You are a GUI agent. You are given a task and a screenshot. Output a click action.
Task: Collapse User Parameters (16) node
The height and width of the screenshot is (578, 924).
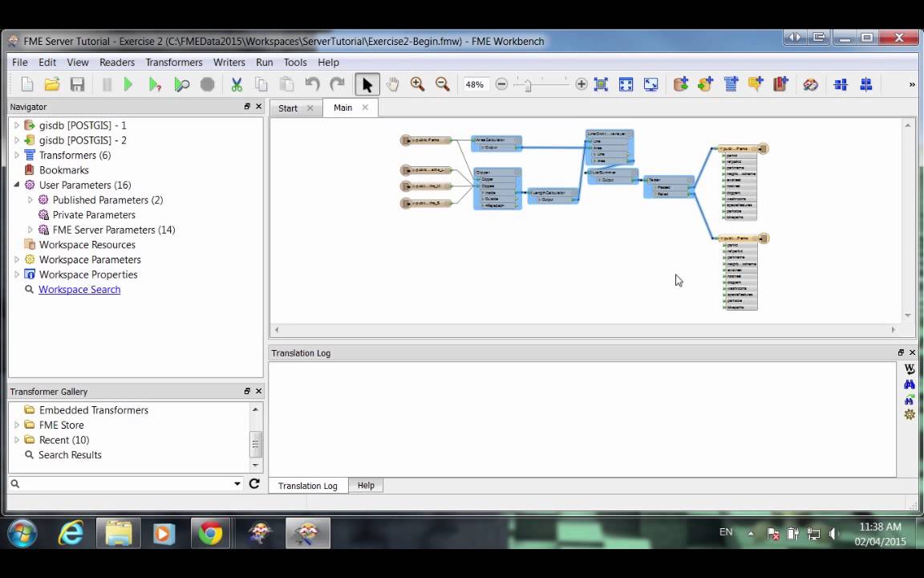[17, 185]
